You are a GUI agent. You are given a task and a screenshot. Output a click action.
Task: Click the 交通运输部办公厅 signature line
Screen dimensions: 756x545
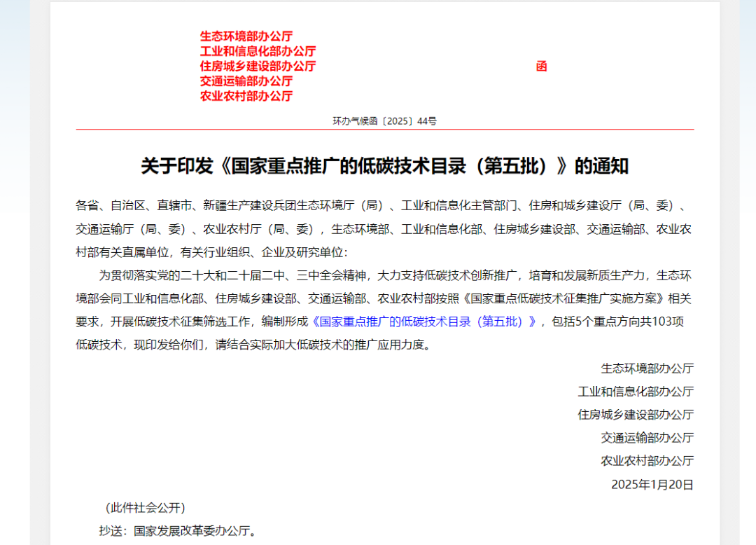pyautogui.click(x=648, y=437)
